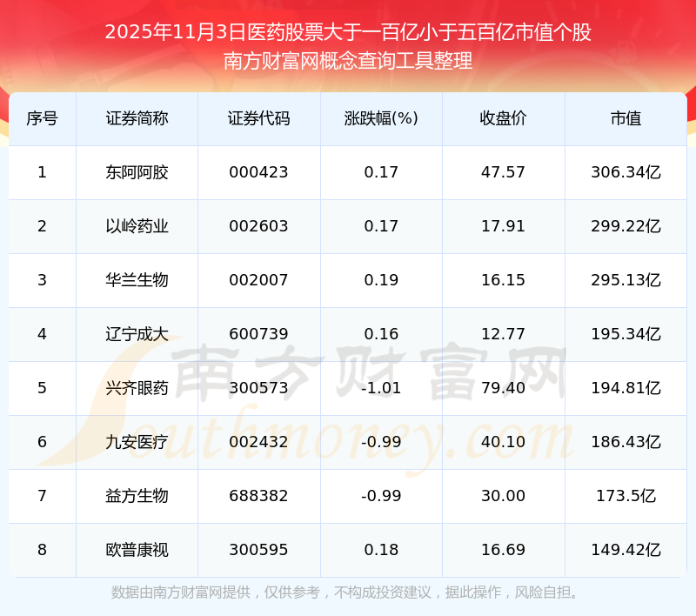
Task: Click closing price 16.69
Action: [503, 550]
